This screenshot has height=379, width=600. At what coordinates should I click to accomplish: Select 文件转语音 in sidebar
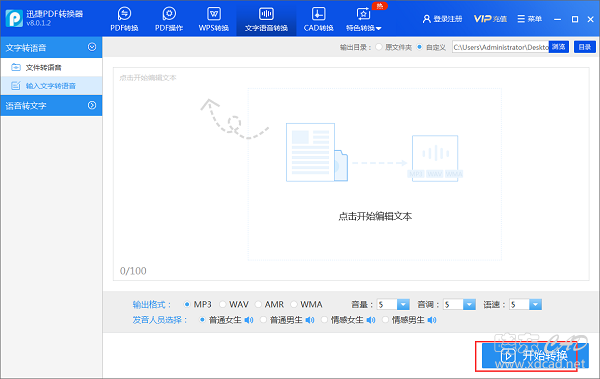pos(51,67)
